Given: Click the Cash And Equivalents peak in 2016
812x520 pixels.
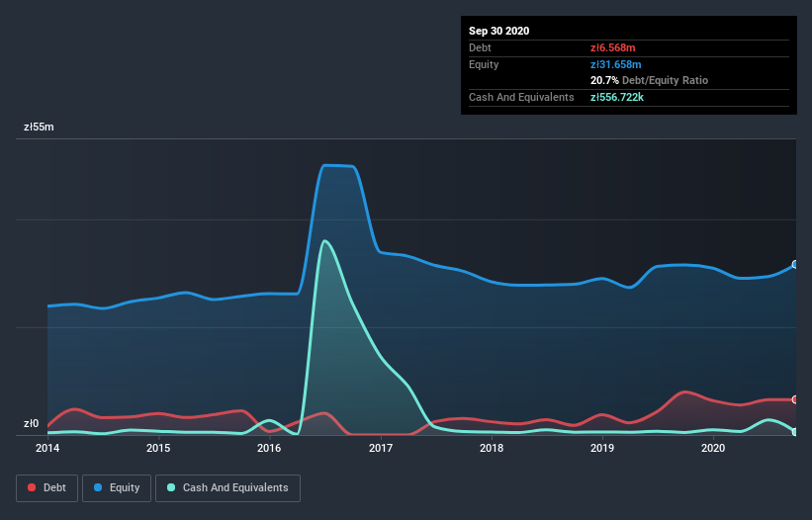Looking at the screenshot, I should 324,240.
